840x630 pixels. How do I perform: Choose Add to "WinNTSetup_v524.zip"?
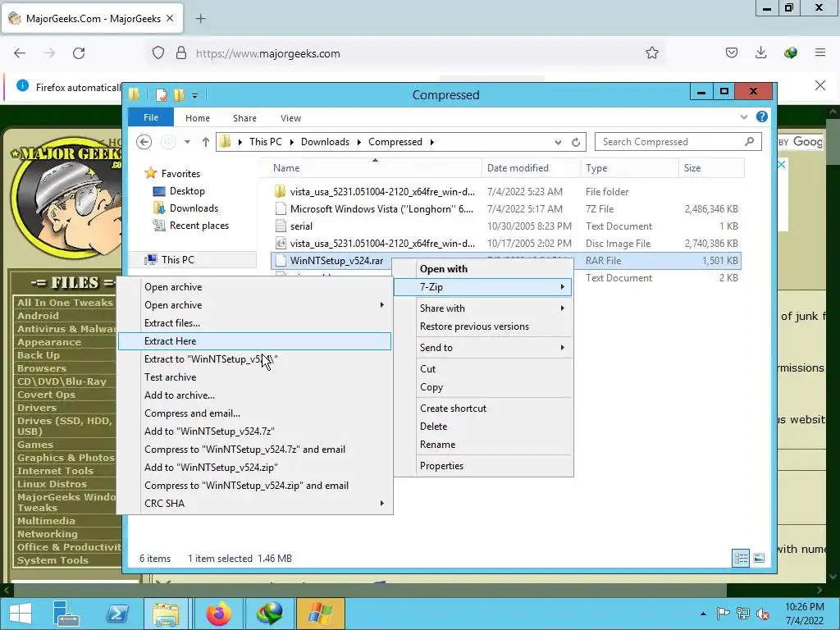[254, 468]
